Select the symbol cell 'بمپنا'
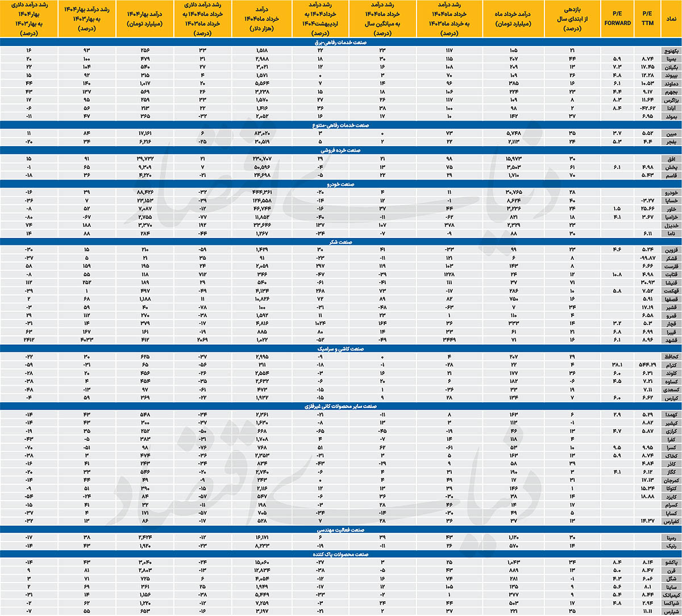Viewport: 682px width, 616px height. tap(671, 59)
